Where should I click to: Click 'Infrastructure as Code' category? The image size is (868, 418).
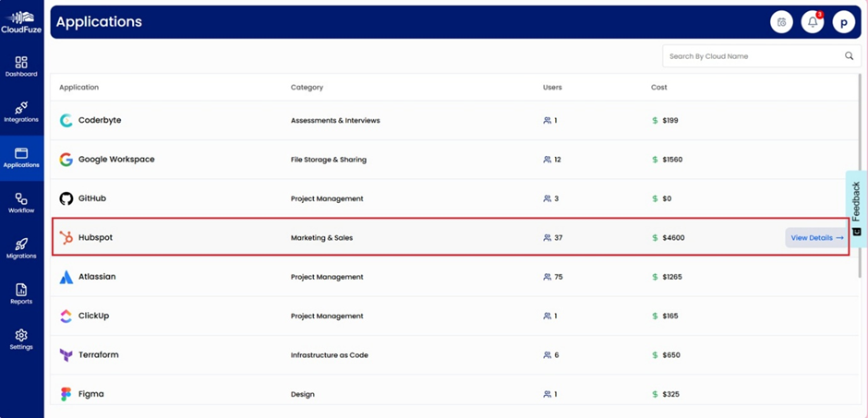click(330, 355)
